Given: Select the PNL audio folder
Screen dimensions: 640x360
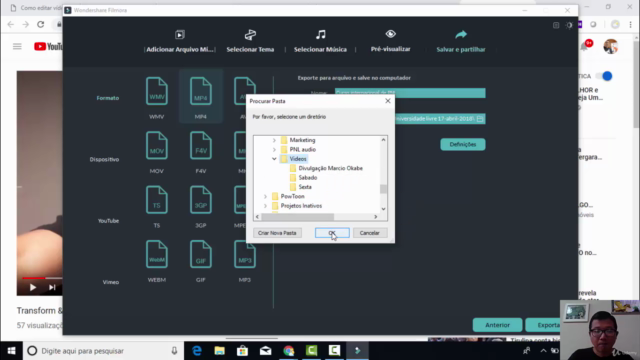Looking at the screenshot, I should pyautogui.click(x=303, y=149).
